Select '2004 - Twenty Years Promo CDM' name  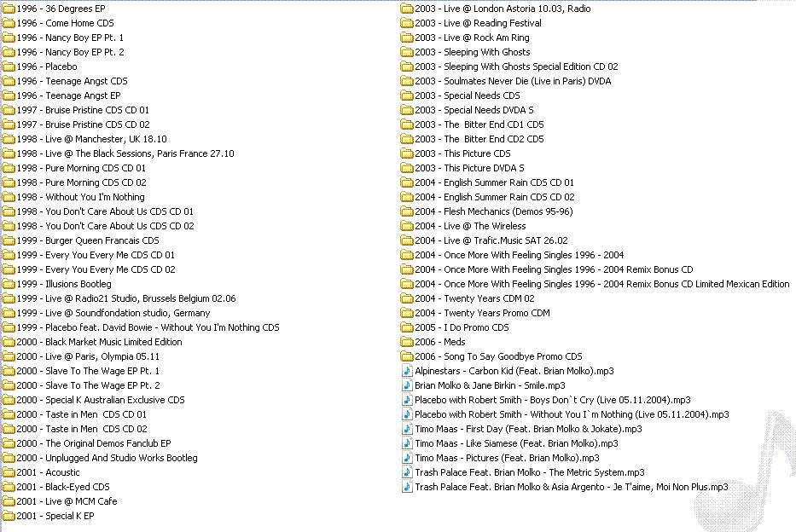pos(482,314)
